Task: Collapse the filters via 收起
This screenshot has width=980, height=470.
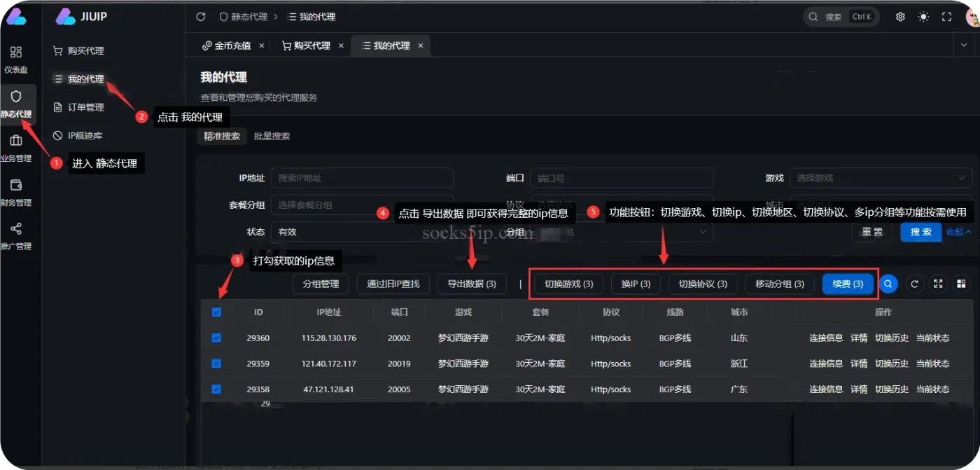Action: coord(958,232)
